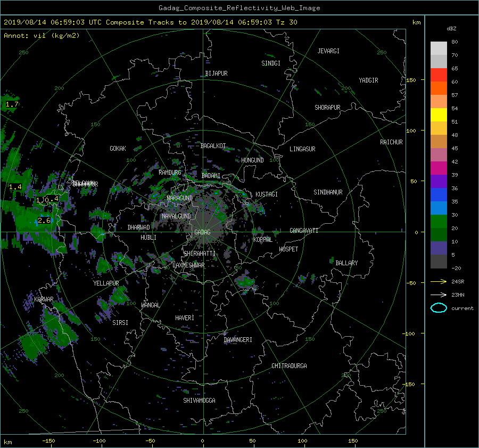Click the LAXMESHWAR city label
Image resolution: width=479 pixels, height=448 pixels.
tap(188, 265)
